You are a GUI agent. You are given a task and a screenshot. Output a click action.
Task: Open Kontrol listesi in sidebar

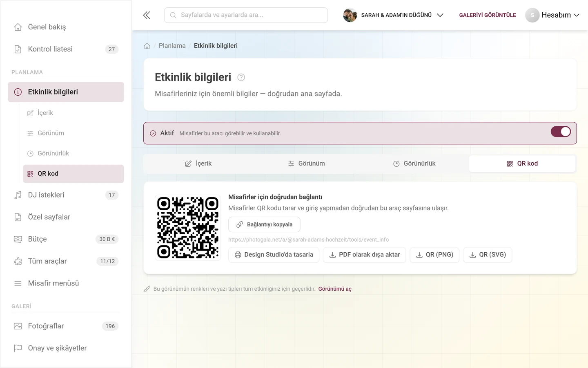[x=66, y=49]
